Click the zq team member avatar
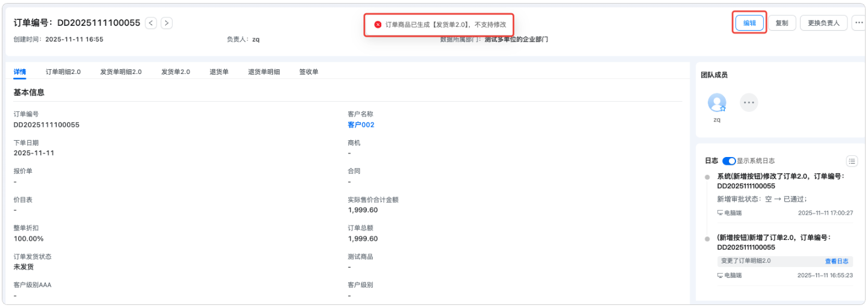This screenshot has width=868, height=308. point(717,103)
